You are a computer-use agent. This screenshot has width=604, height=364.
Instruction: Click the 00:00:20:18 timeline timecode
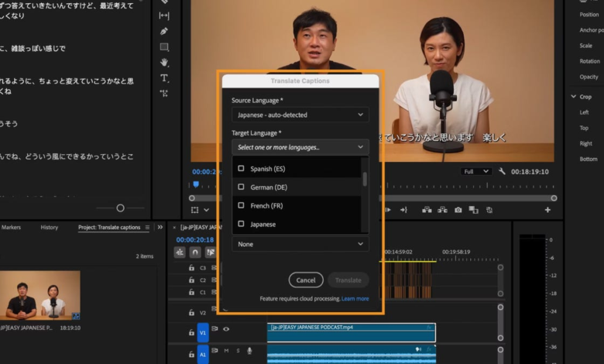pos(195,239)
